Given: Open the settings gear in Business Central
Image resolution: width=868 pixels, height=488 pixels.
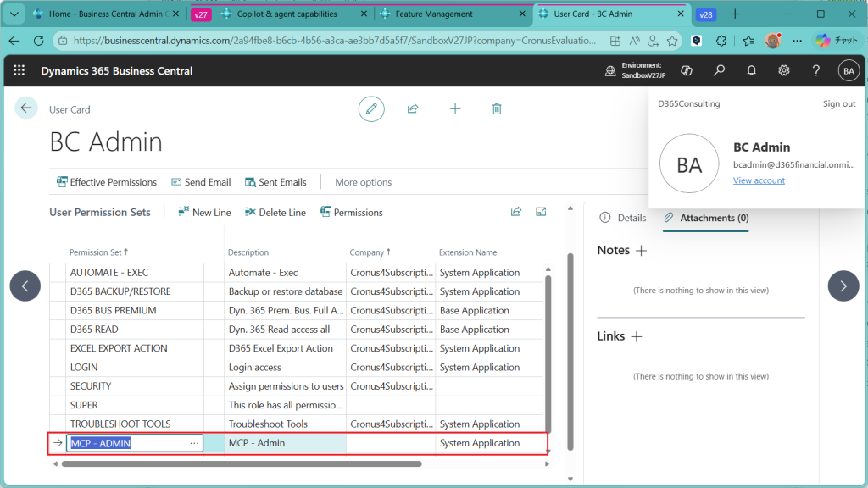Looking at the screenshot, I should [x=784, y=71].
